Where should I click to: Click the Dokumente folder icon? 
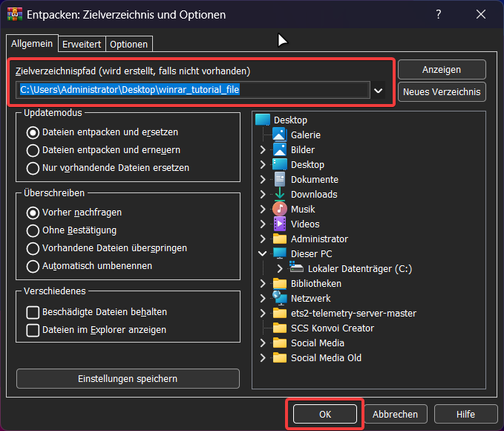(279, 179)
